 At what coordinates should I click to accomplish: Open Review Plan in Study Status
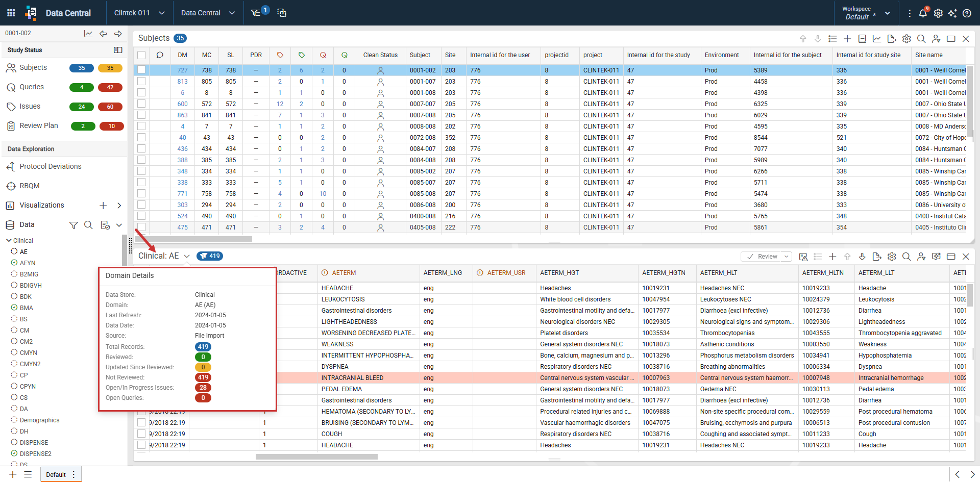[38, 126]
